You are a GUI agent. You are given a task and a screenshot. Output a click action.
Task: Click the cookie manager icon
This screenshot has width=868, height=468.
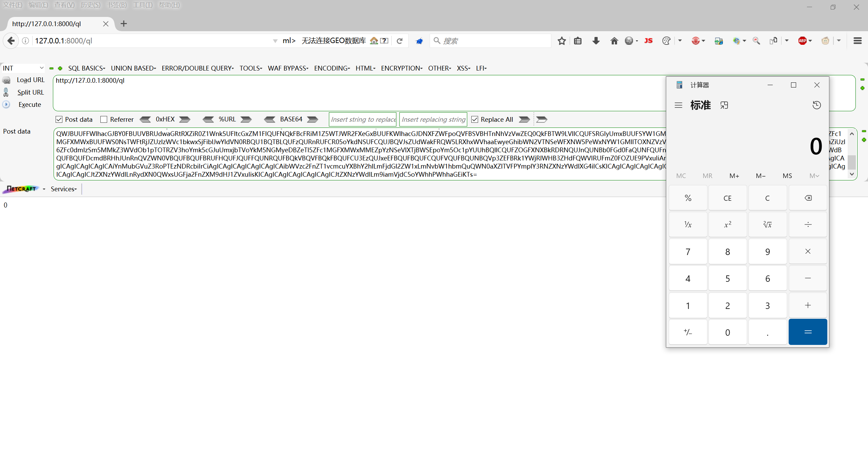(666, 41)
